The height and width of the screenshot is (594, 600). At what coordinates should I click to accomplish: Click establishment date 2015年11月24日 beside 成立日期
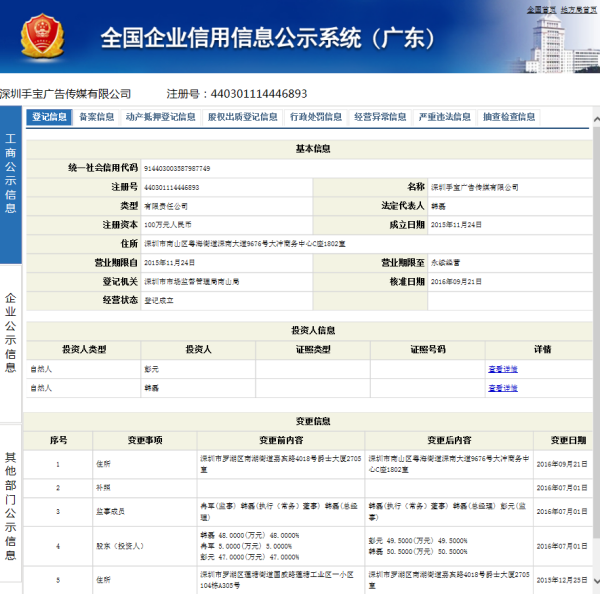[456, 225]
